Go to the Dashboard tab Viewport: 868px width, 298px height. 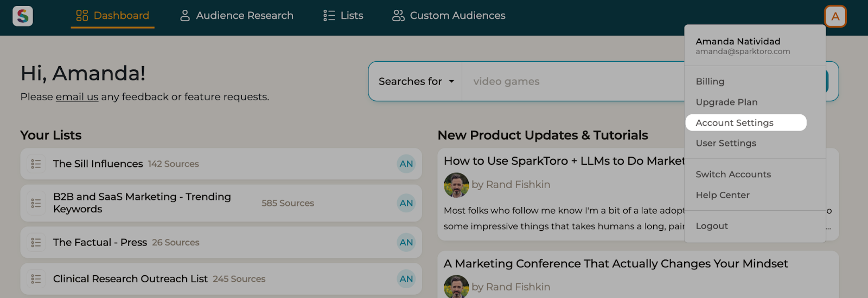click(x=113, y=16)
